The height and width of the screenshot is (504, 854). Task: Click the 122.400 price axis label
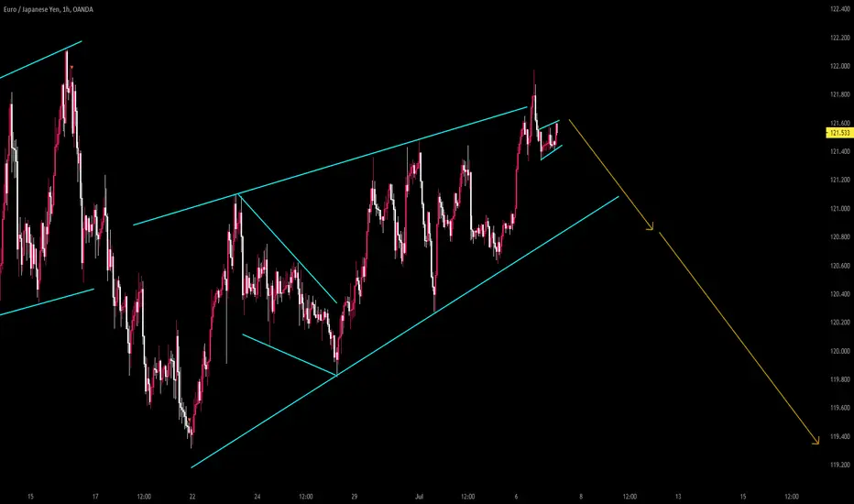tap(839, 9)
